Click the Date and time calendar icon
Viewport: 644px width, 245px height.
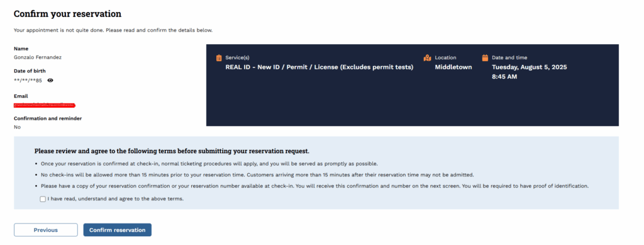tap(485, 58)
